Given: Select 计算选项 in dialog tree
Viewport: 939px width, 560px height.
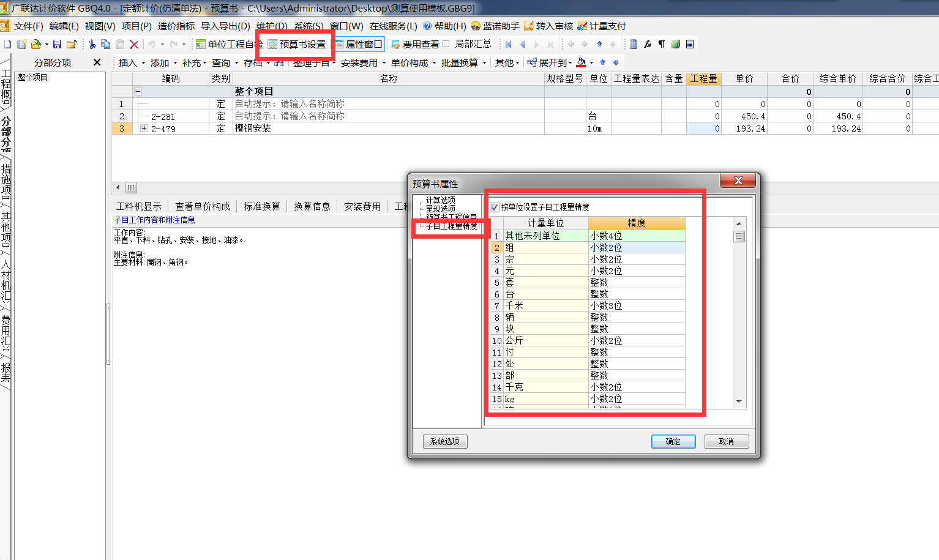Looking at the screenshot, I should point(441,200).
